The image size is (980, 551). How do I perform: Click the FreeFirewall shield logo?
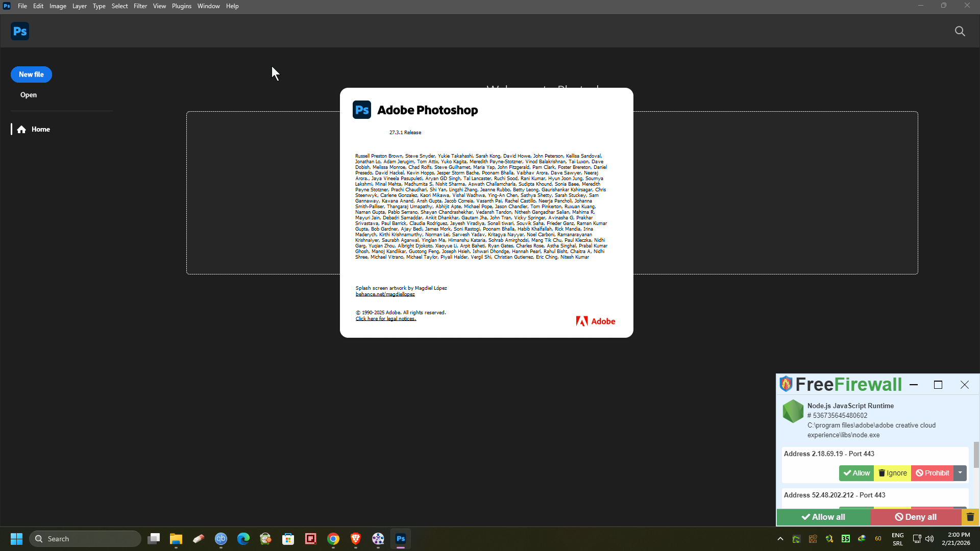pos(786,384)
